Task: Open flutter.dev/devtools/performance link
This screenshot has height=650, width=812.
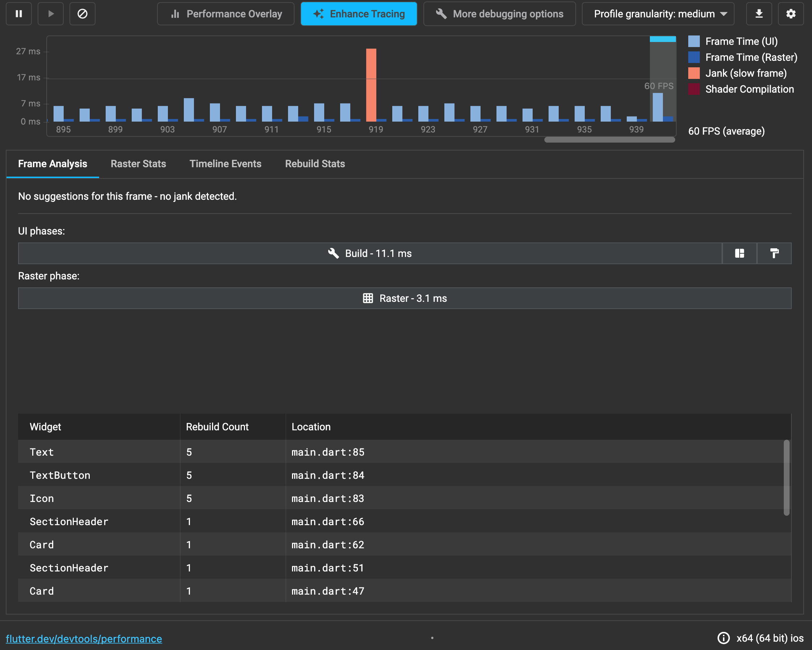Action: pos(84,639)
